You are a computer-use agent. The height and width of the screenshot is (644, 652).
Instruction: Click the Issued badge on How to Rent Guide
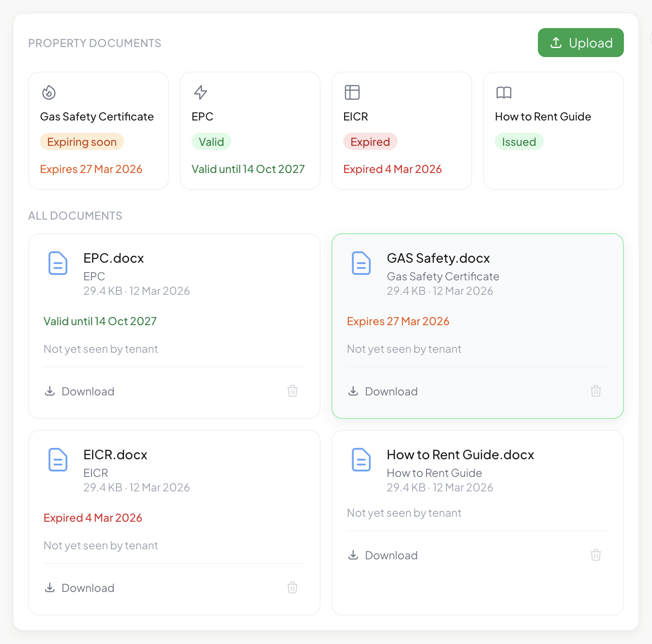coord(519,141)
